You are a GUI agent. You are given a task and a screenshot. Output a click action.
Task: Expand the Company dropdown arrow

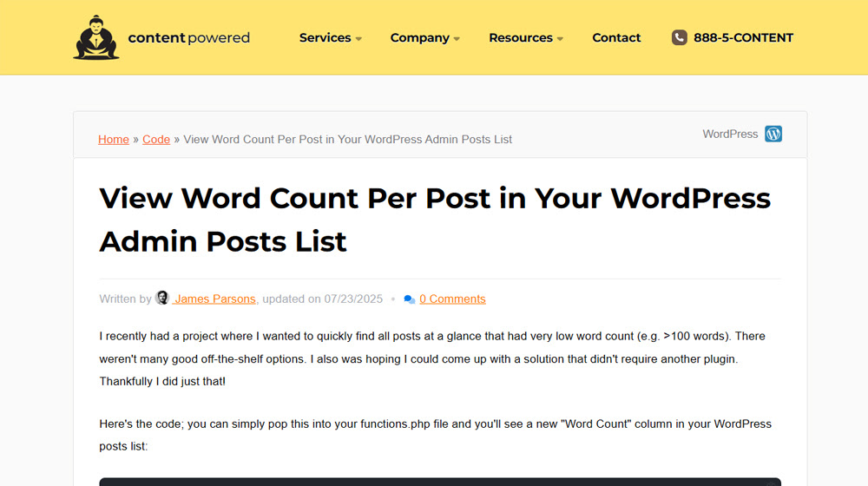tap(457, 39)
